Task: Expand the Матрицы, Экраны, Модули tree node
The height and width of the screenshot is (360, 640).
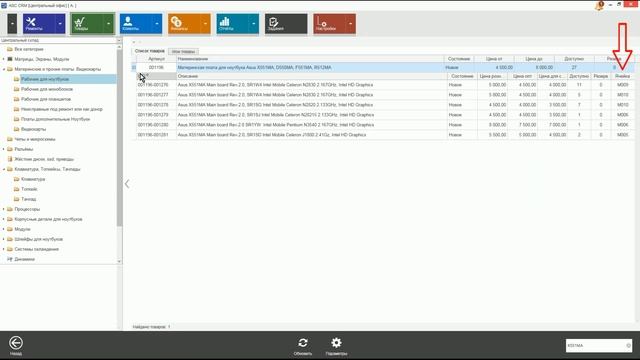Action: pyautogui.click(x=4, y=59)
